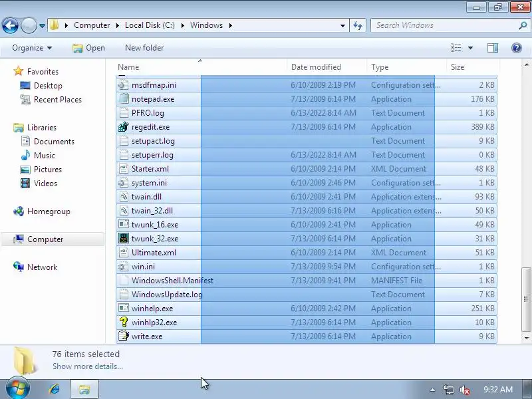Screen dimensions: 532x399
Task: Click the Open toolbar button
Action: click(x=88, y=48)
